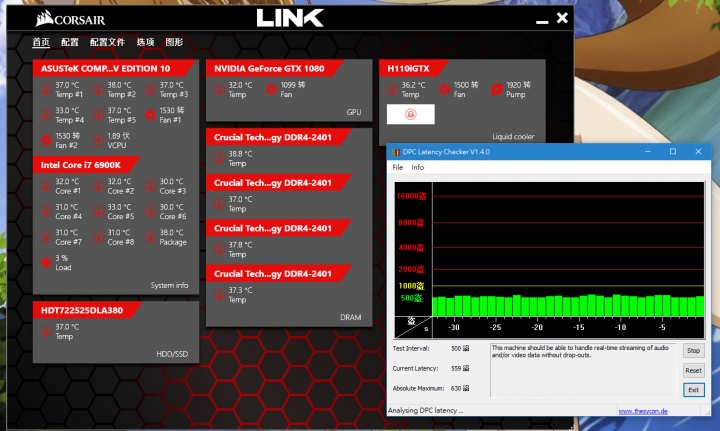Image resolution: width=720 pixels, height=431 pixels.
Task: Click the GPU panel label
Action: coord(354,112)
